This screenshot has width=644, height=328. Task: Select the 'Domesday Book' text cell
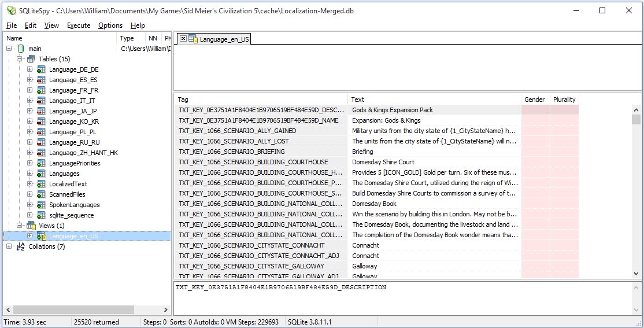435,204
